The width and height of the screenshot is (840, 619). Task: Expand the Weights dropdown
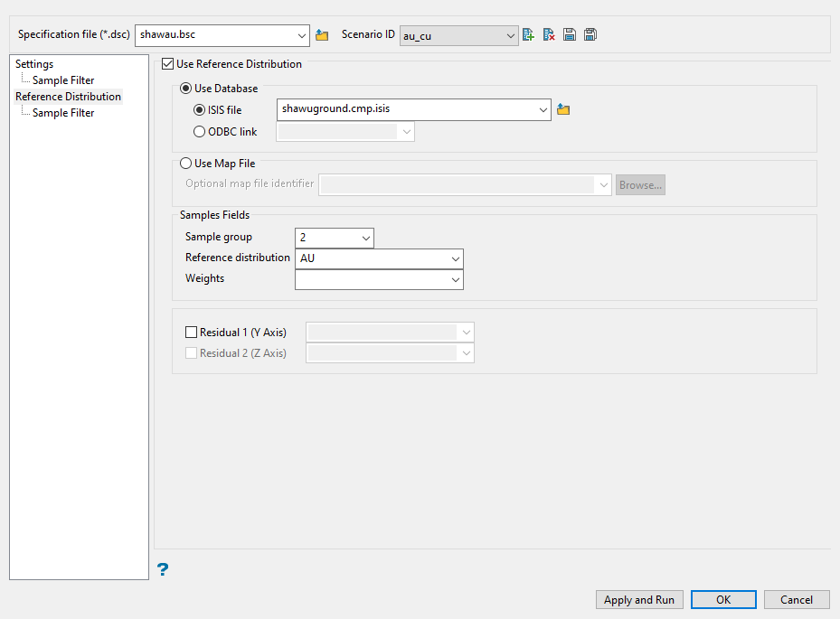pyautogui.click(x=455, y=280)
